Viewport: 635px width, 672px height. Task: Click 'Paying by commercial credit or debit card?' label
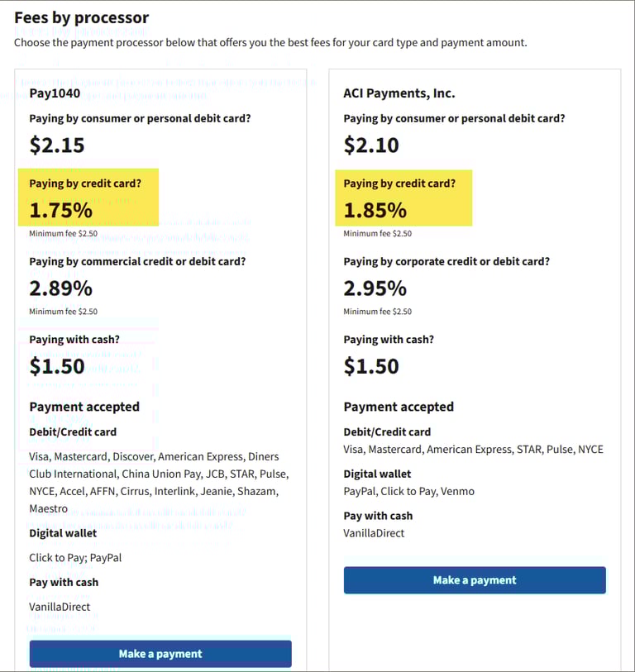137,261
